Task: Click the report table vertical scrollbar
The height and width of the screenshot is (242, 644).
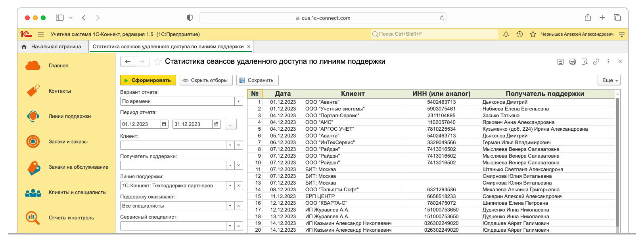Action: point(617,158)
